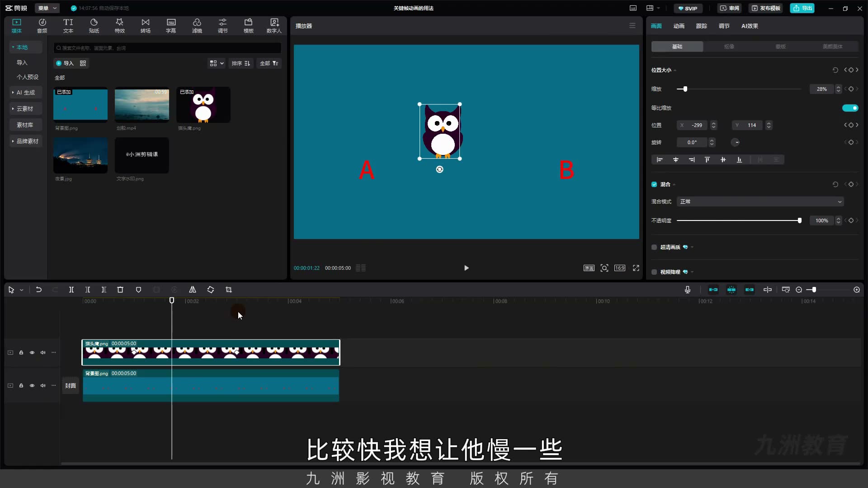Click the fullscreen icon in player
868x488 pixels.
tap(636, 268)
